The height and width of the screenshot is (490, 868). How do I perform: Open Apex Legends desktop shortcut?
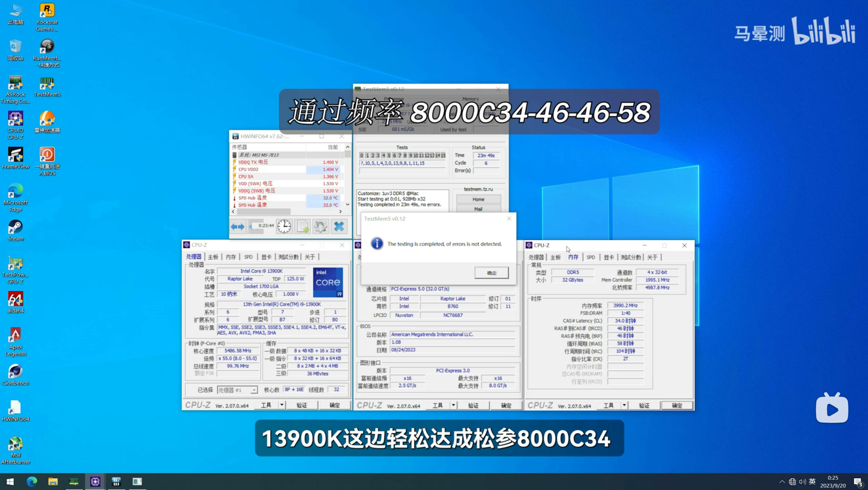pos(15,341)
